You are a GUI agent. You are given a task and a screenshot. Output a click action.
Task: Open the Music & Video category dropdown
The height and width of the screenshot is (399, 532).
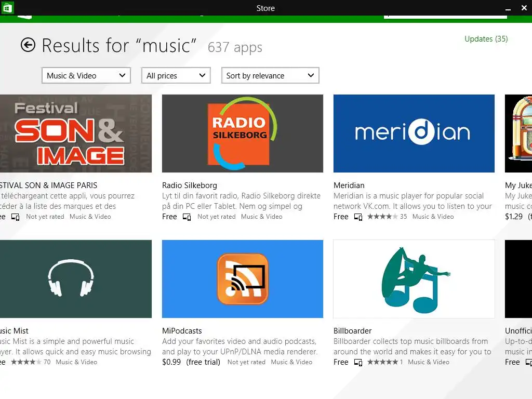[86, 75]
